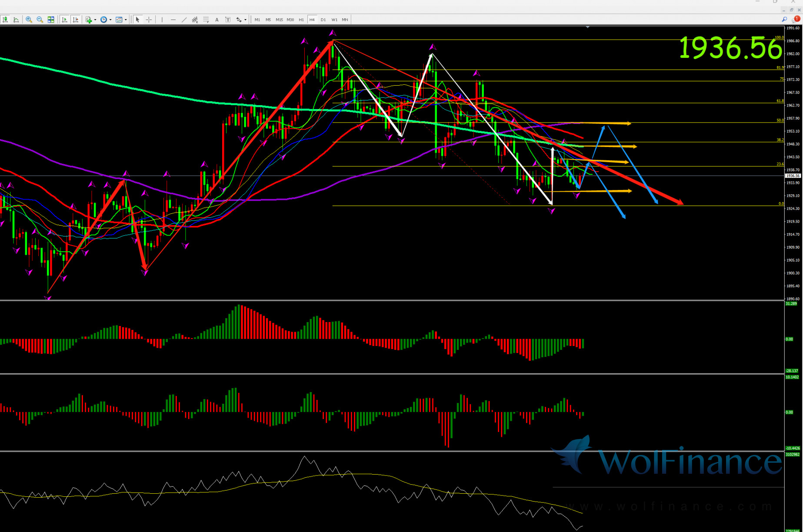Switch timeframe to M15

pyautogui.click(x=279, y=20)
